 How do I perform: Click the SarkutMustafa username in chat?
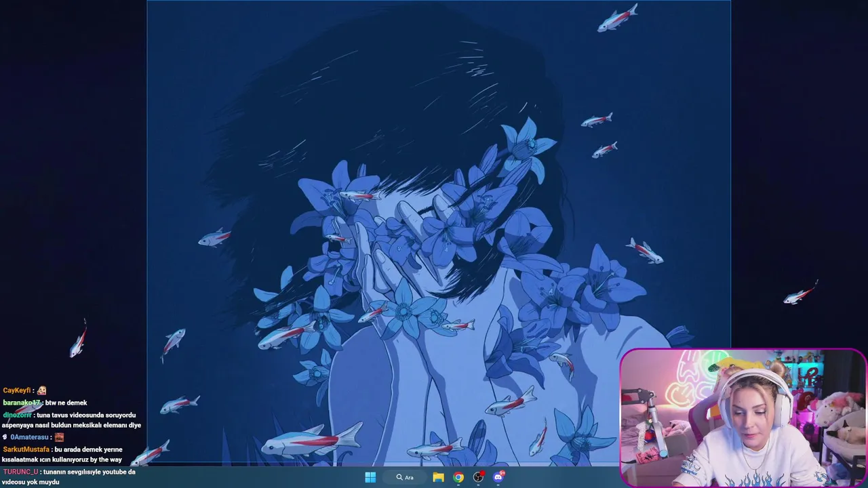26,449
